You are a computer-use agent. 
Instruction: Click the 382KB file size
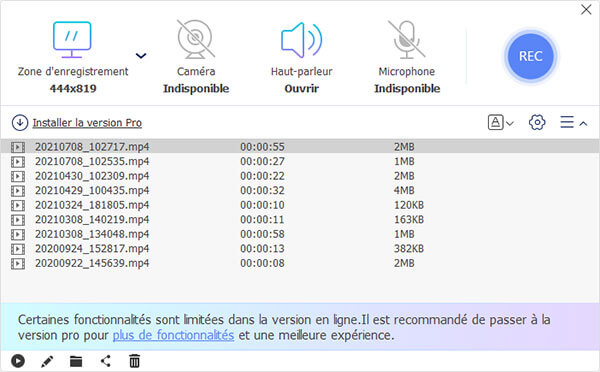pyautogui.click(x=409, y=248)
